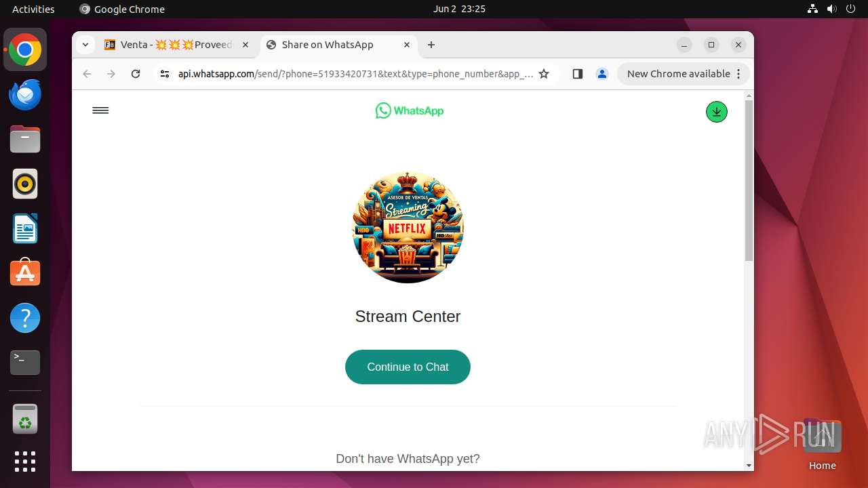868x488 pixels.
Task: Maximize the Chrome window
Action: [x=711, y=45]
